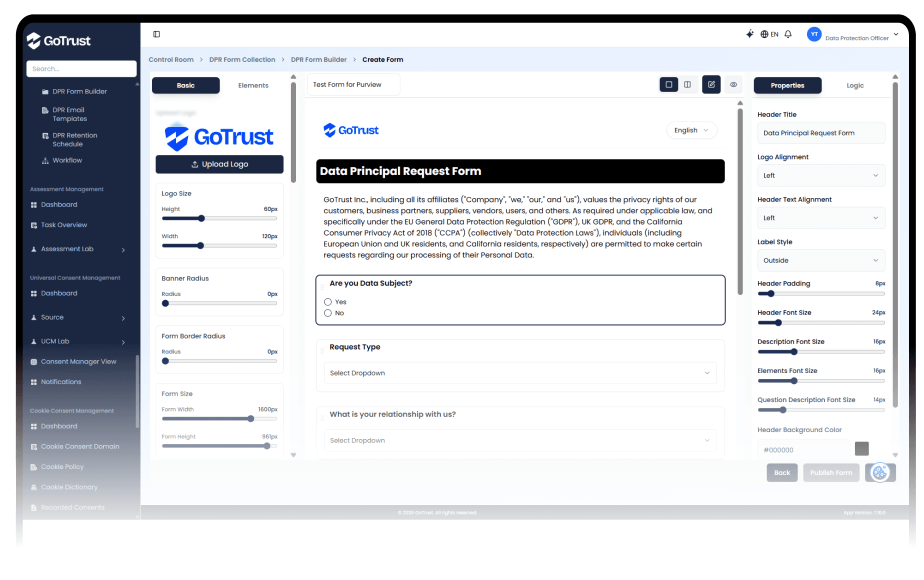This screenshot has width=924, height=580.
Task: Click the Notifications grid icon
Action: click(34, 382)
